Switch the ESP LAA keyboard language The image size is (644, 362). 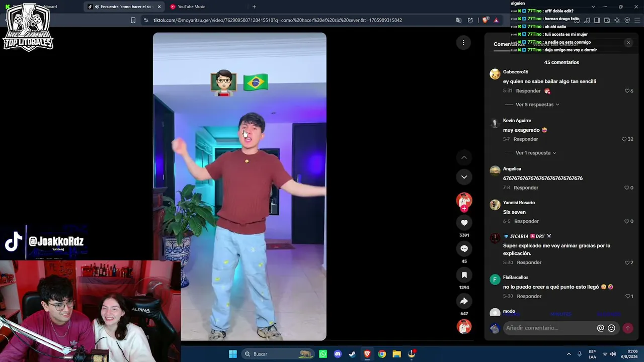592,354
